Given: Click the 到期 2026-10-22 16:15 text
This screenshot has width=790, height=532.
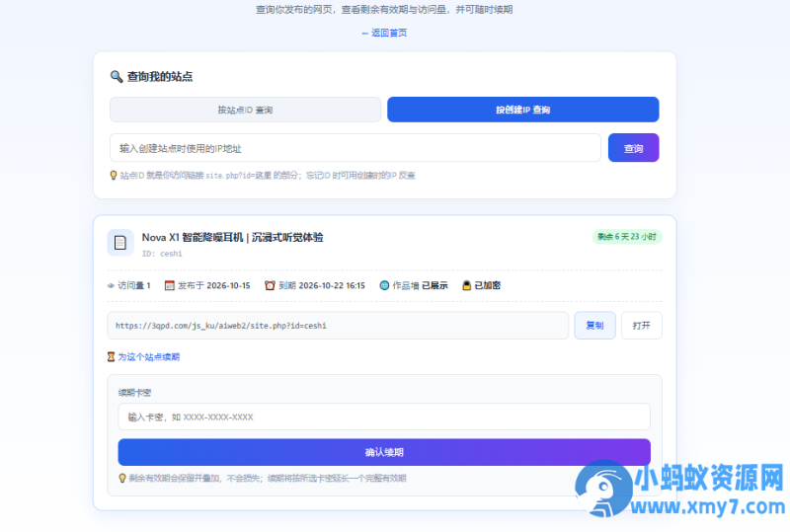Looking at the screenshot, I should pyautogui.click(x=322, y=285).
